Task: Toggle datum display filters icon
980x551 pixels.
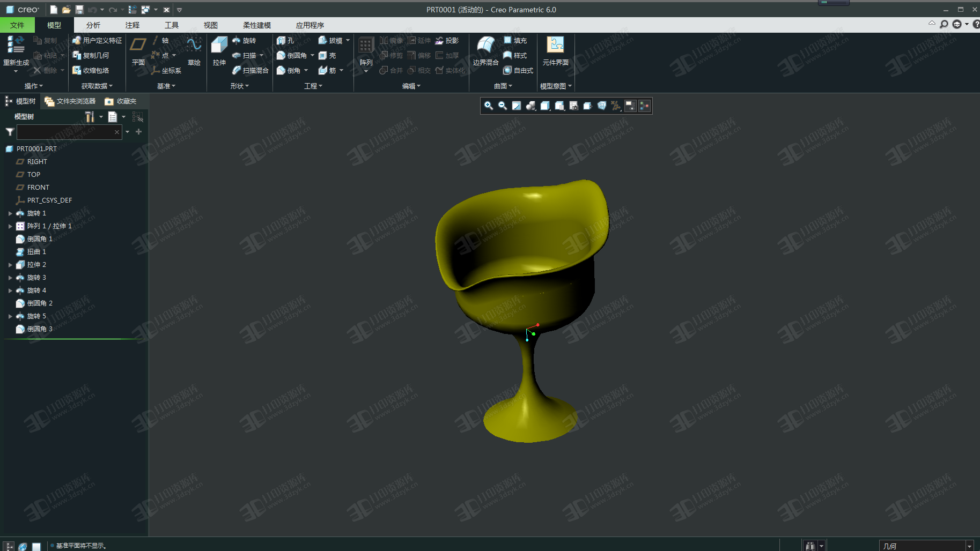Action: 616,106
